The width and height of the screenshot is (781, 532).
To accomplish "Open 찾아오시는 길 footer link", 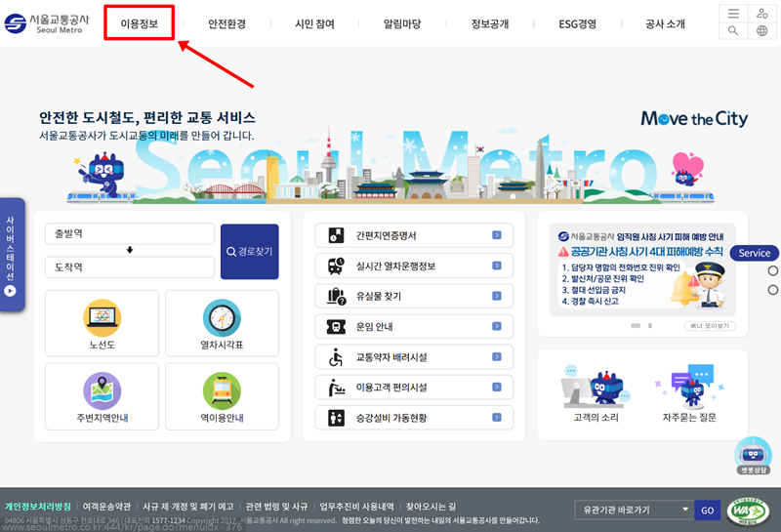I will [x=431, y=507].
